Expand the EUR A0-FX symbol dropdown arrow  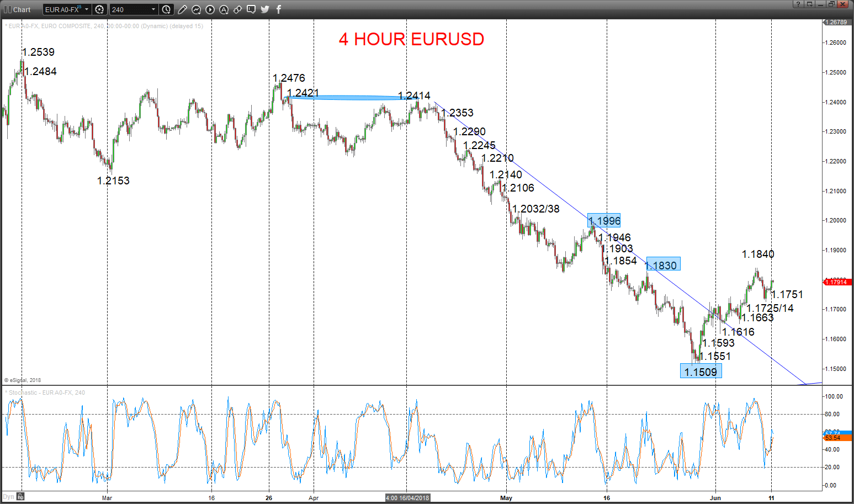point(87,9)
